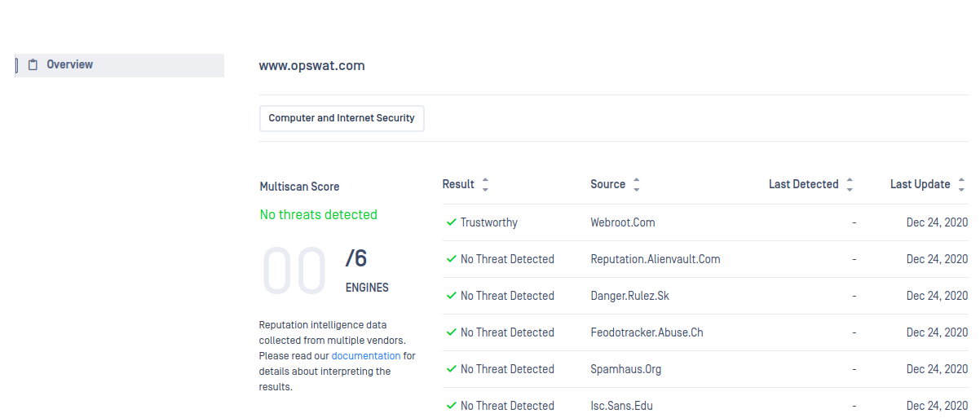Open the Overview sidebar item

tap(120, 65)
